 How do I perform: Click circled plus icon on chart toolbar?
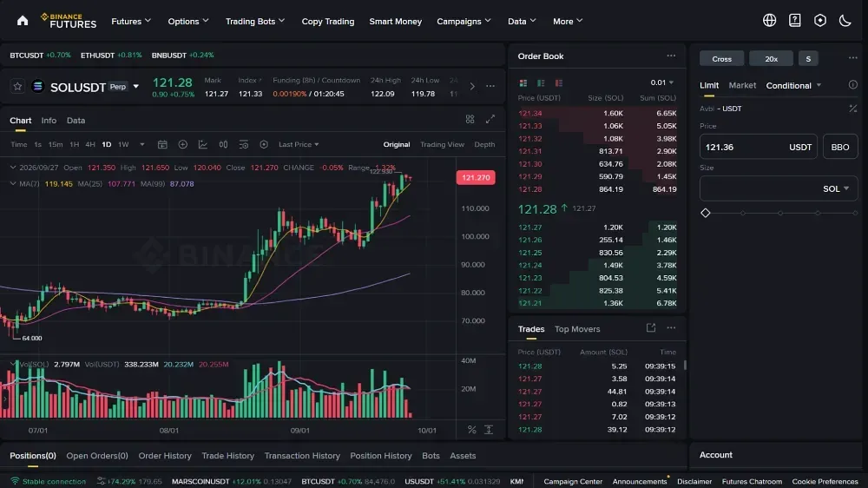[182, 144]
